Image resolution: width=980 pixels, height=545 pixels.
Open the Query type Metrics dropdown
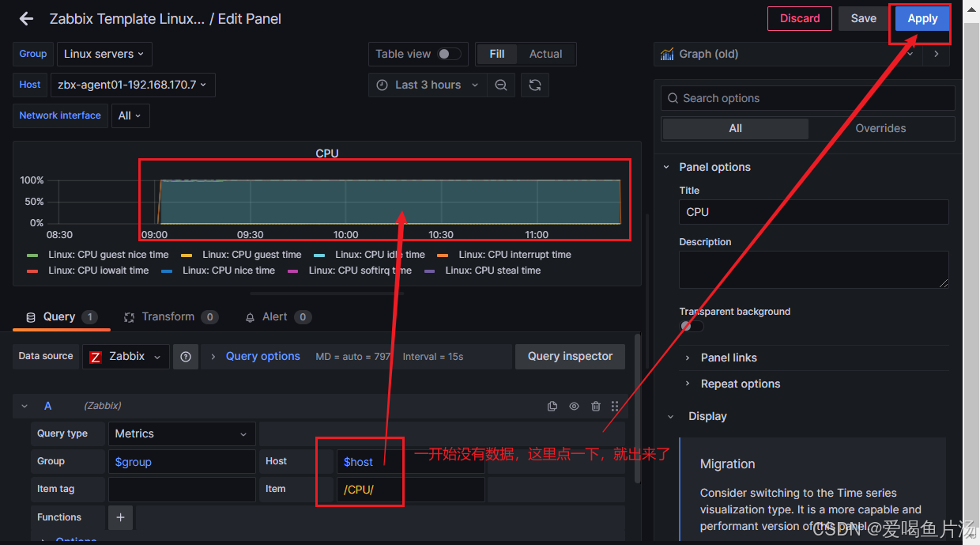pyautogui.click(x=182, y=433)
